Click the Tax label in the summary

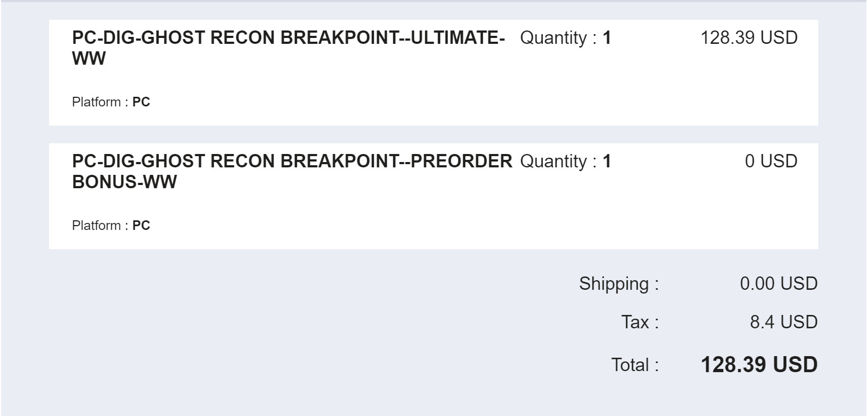point(639,322)
